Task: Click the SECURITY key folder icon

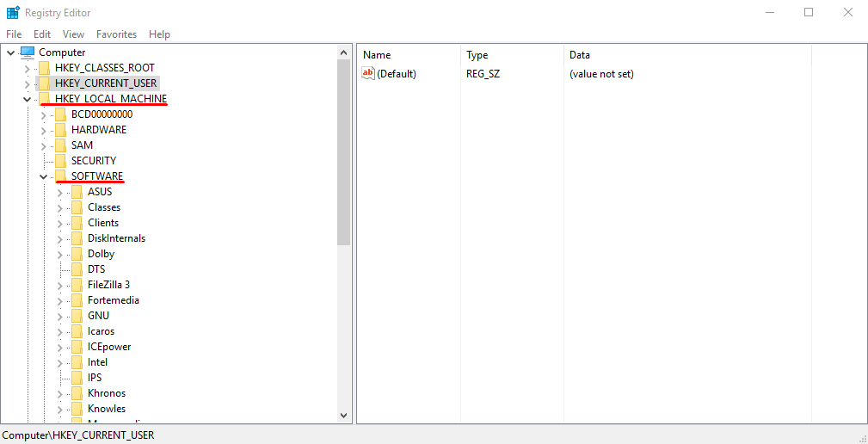Action: 60,161
